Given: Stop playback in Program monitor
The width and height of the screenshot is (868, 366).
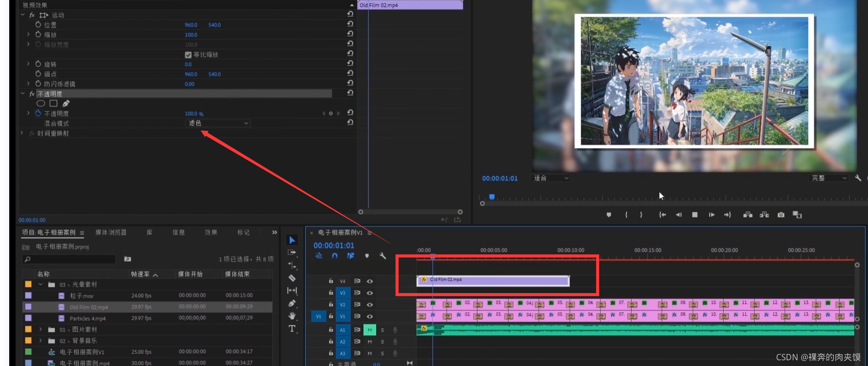Looking at the screenshot, I should click(x=695, y=215).
